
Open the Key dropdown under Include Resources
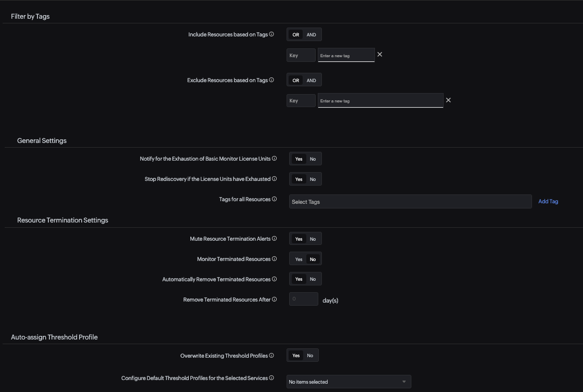pos(301,55)
